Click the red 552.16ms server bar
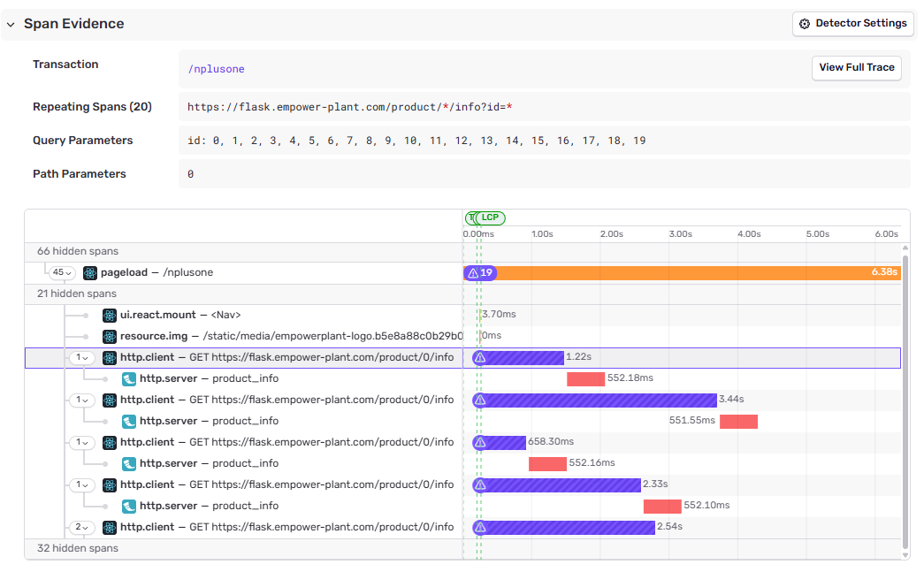 547,463
